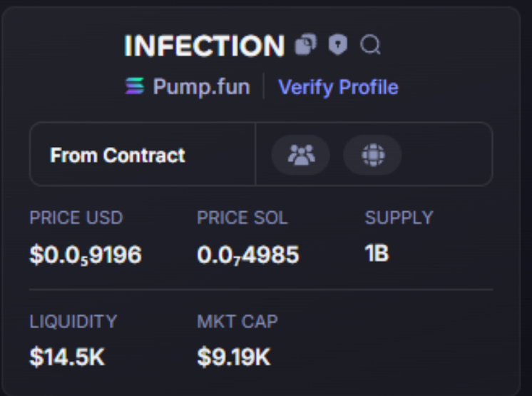The width and height of the screenshot is (532, 396).
Task: Click the Solana logo icon
Action: pyautogui.click(x=135, y=86)
